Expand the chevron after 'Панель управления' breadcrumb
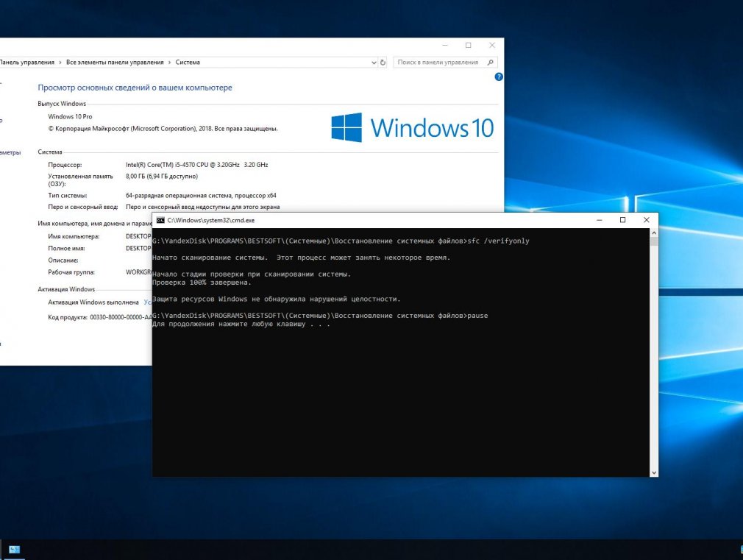Screen dimensions: 743x560 60,62
